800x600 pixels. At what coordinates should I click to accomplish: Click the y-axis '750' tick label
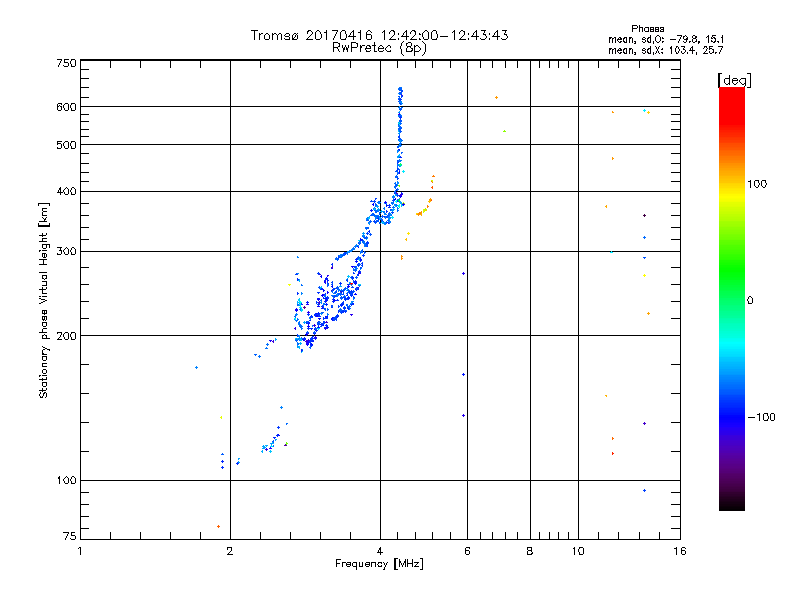[x=66, y=63]
